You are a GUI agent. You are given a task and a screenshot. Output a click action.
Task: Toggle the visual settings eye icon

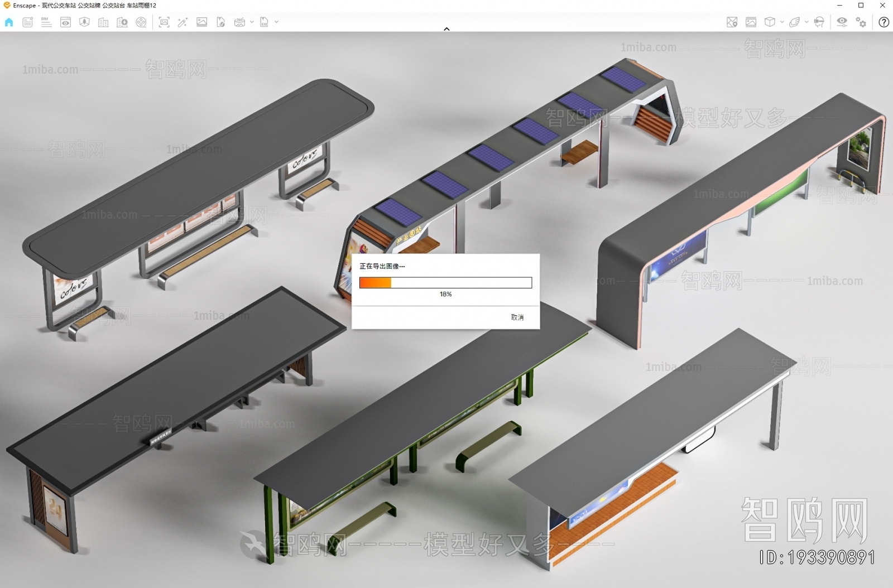point(842,22)
